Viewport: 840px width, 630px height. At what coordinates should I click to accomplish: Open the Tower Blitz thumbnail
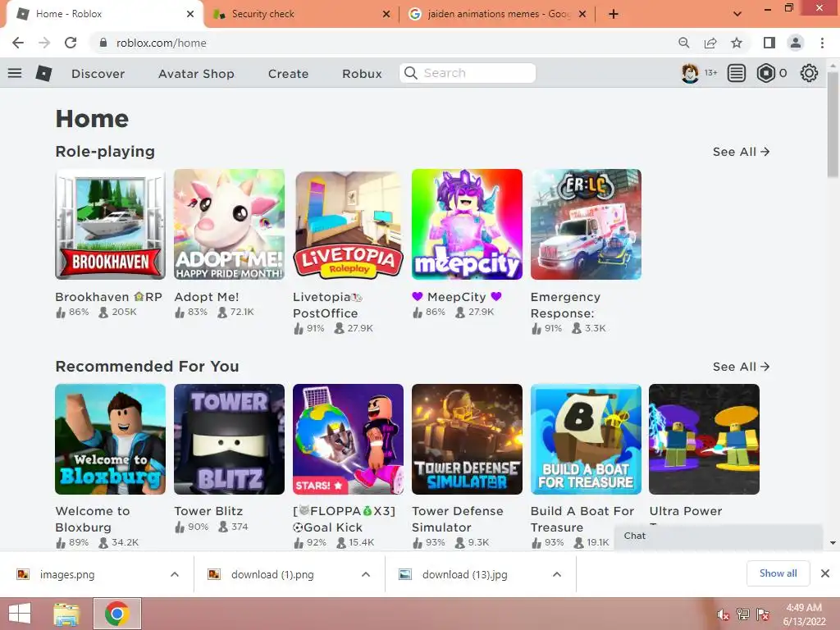pos(230,440)
